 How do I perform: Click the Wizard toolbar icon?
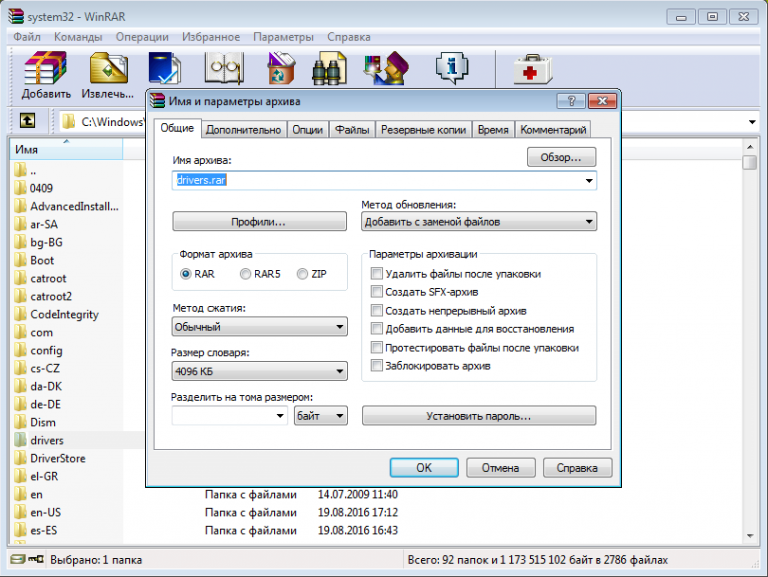point(386,68)
